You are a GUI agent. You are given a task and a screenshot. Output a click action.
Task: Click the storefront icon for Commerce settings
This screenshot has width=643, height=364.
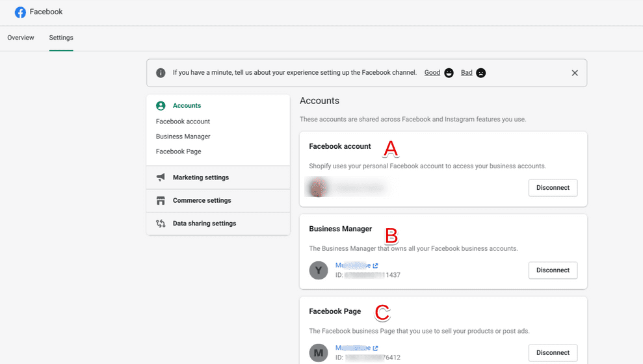click(161, 200)
